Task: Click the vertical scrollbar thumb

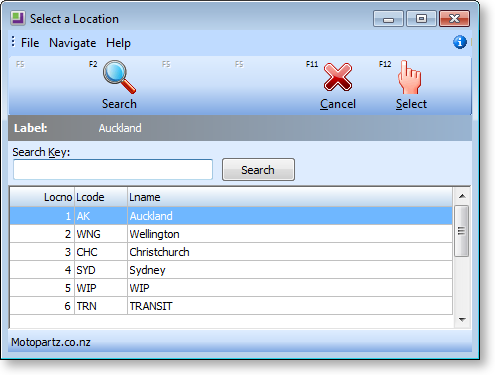Action: [462, 231]
